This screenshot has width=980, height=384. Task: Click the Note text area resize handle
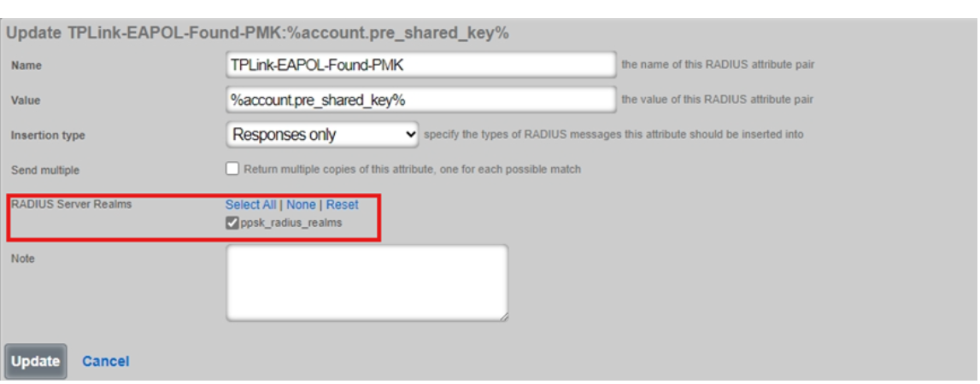click(503, 317)
